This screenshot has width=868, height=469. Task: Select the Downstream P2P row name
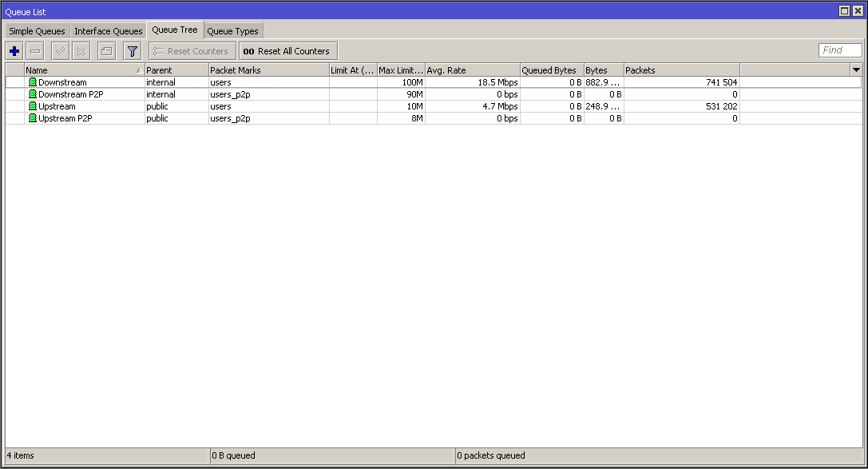click(71, 94)
